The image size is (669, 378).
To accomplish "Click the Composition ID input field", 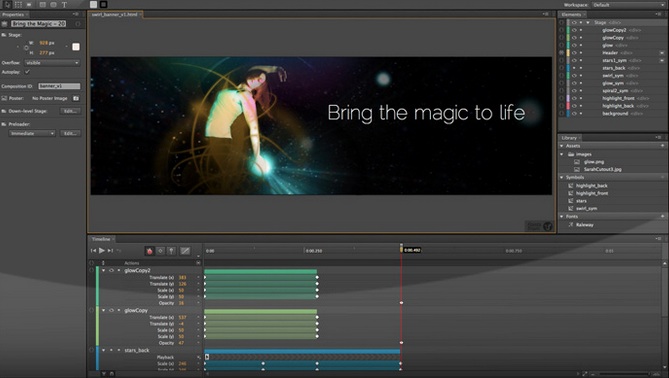I will [x=59, y=86].
